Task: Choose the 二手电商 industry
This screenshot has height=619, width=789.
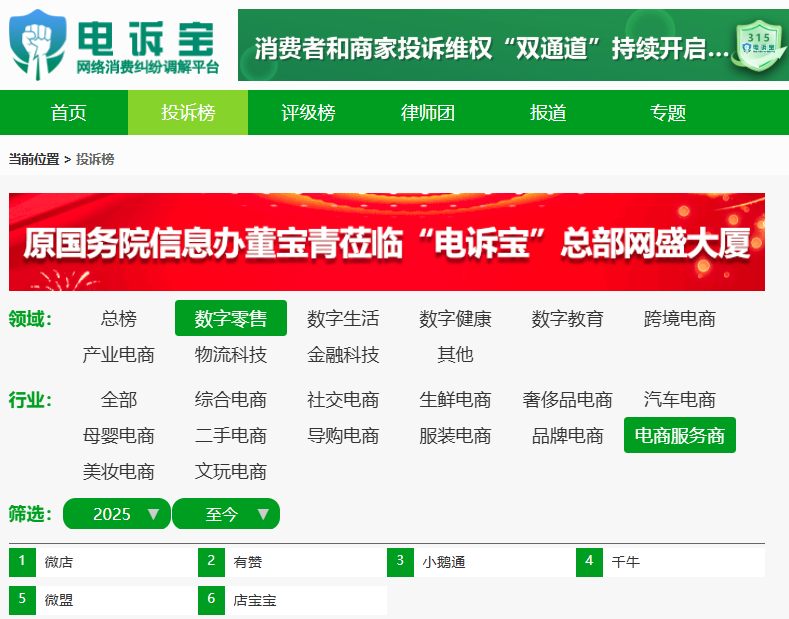Action: [231, 436]
